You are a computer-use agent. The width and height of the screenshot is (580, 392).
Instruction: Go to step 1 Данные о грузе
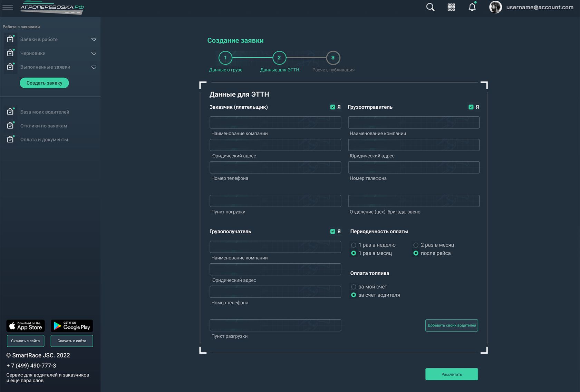[225, 58]
